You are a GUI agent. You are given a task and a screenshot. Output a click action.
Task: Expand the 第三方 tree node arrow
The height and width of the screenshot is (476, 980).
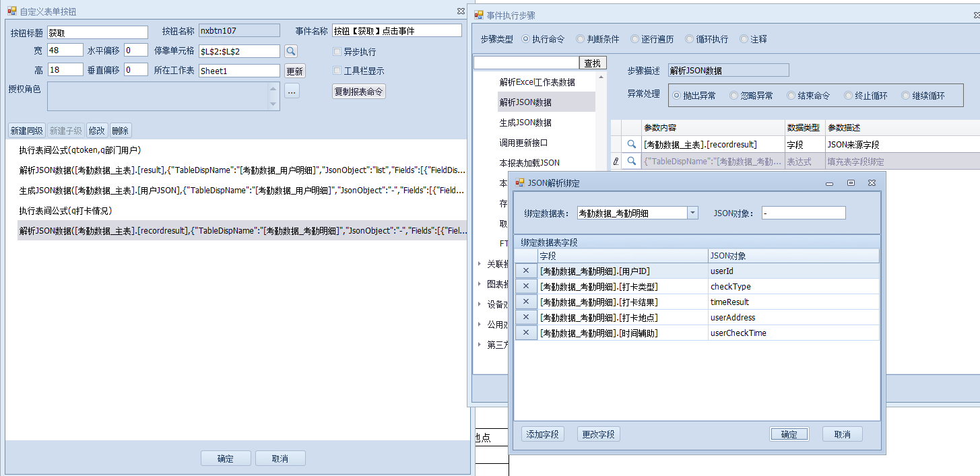[x=479, y=345]
